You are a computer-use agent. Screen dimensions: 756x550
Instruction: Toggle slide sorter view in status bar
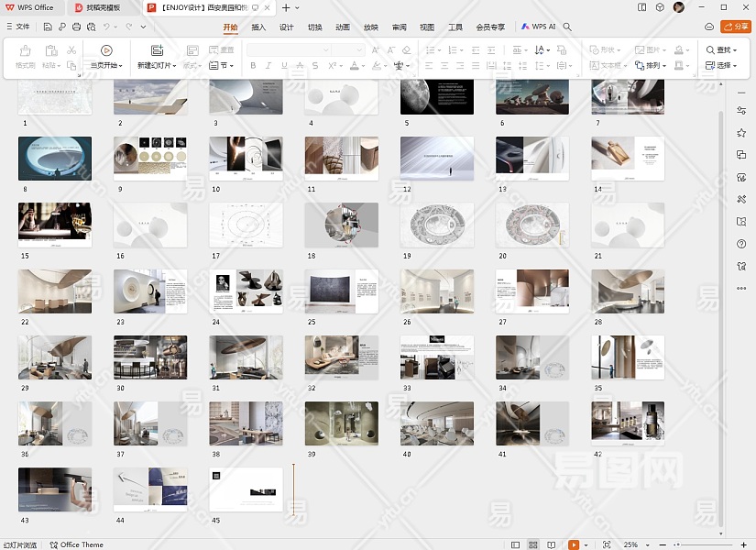pos(533,544)
